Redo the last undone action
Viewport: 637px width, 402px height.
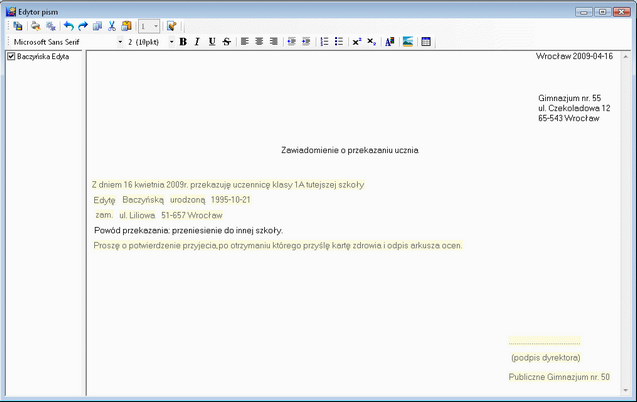click(x=83, y=26)
